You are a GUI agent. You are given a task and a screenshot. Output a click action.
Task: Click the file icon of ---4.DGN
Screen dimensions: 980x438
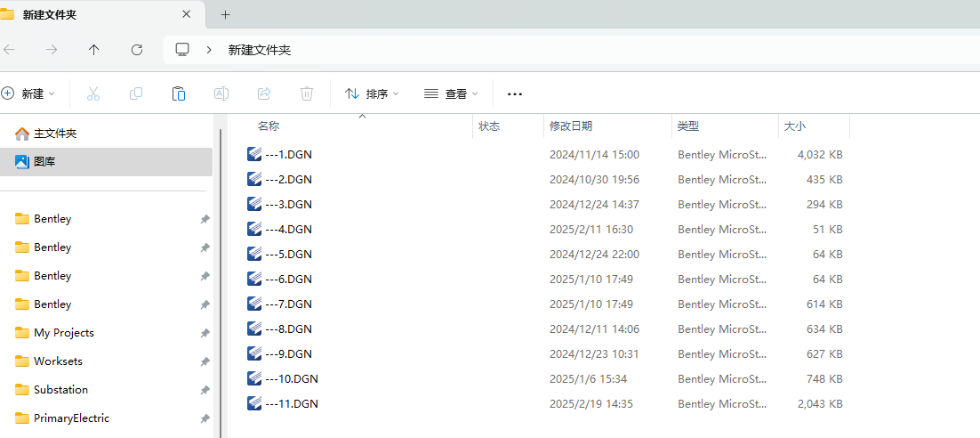click(x=254, y=229)
